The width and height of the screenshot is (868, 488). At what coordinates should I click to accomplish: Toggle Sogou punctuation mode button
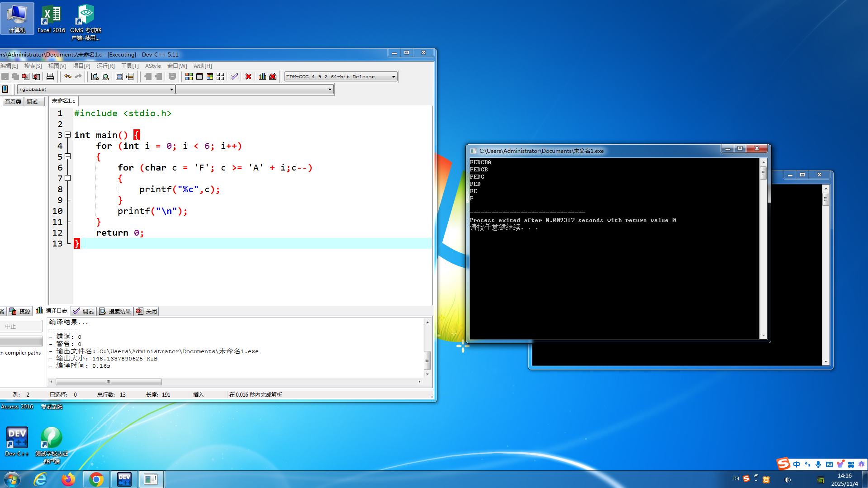pos(807,464)
